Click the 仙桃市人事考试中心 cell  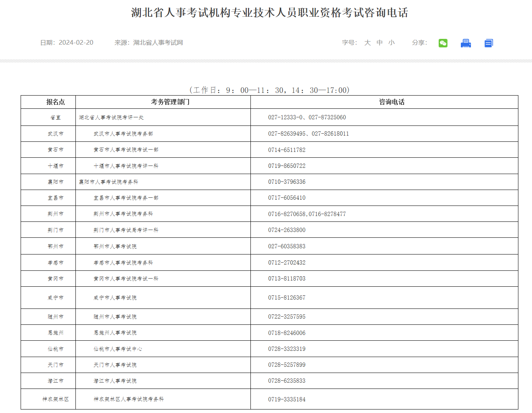pyautogui.click(x=117, y=349)
